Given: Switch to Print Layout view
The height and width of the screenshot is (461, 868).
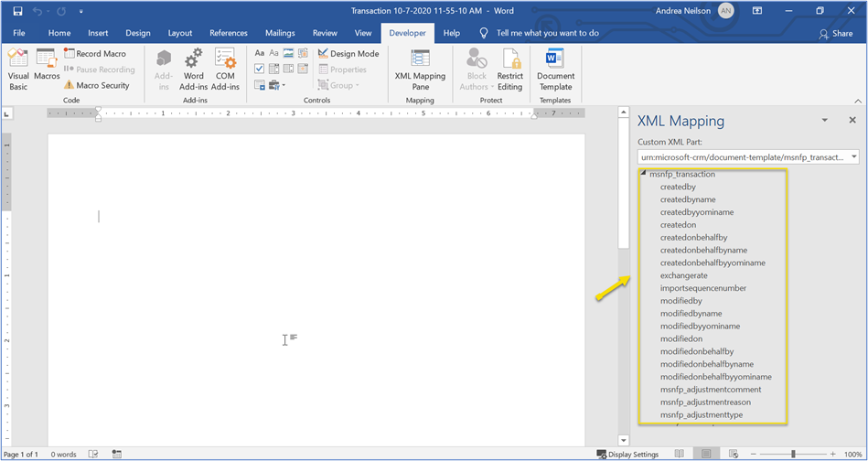Looking at the screenshot, I should (706, 454).
